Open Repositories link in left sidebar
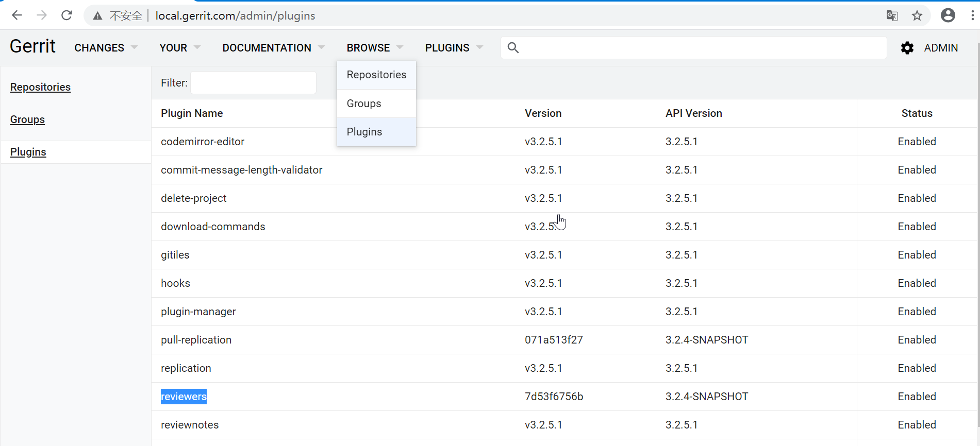 [40, 87]
